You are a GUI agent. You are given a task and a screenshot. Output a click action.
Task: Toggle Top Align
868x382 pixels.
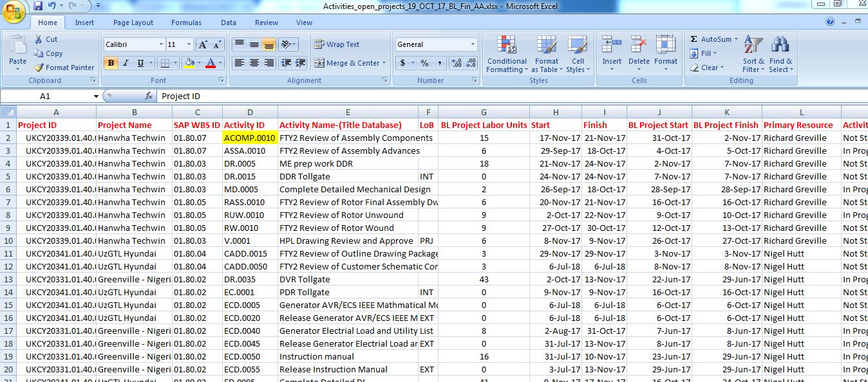point(240,44)
